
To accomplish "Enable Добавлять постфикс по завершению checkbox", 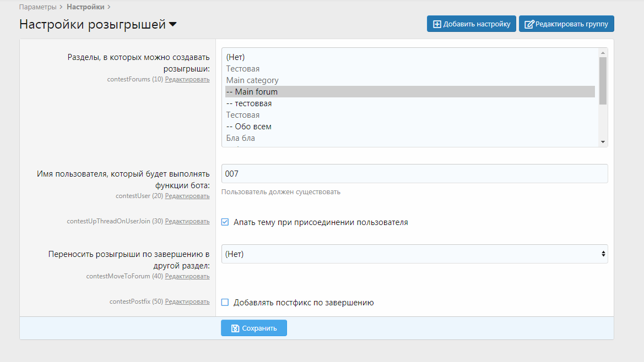I will tap(225, 303).
